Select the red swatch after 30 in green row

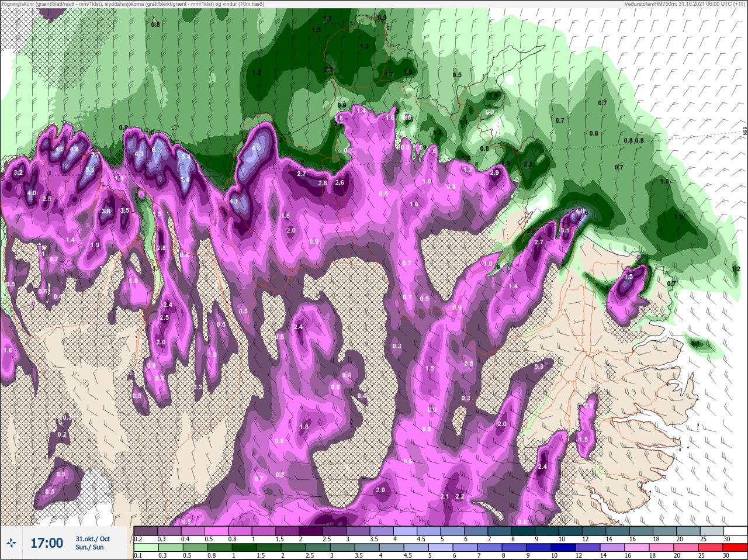pyautogui.click(x=735, y=548)
